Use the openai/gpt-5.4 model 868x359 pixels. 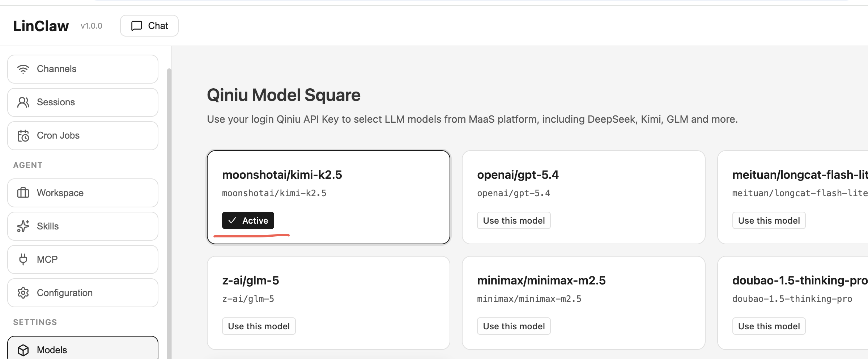pos(514,220)
